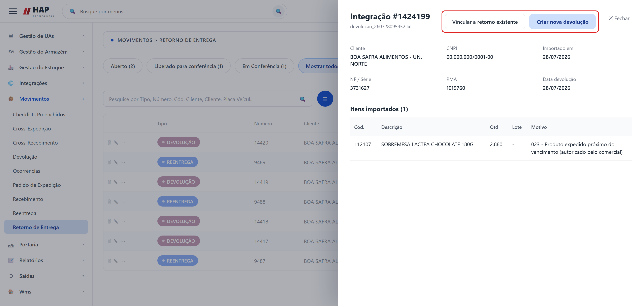Screen dimensions: 644x306
Task: Filter by Liberado para conferência (1)
Action: pos(189,66)
